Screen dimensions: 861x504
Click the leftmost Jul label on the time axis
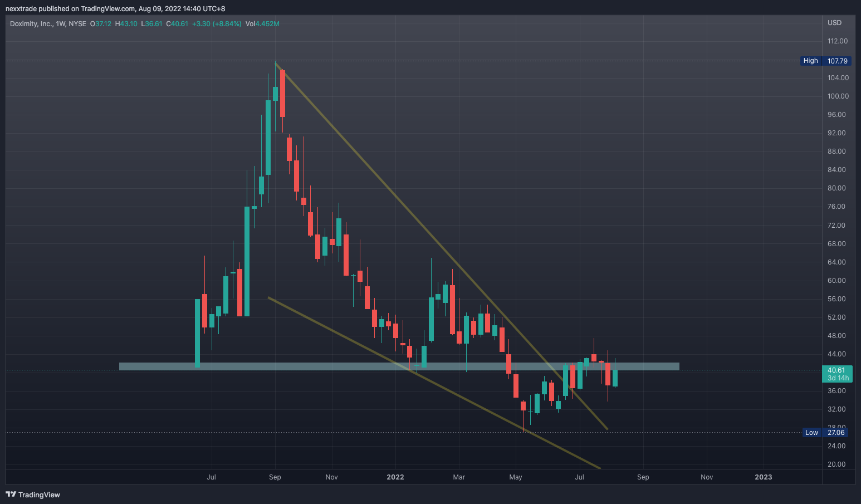point(211,477)
